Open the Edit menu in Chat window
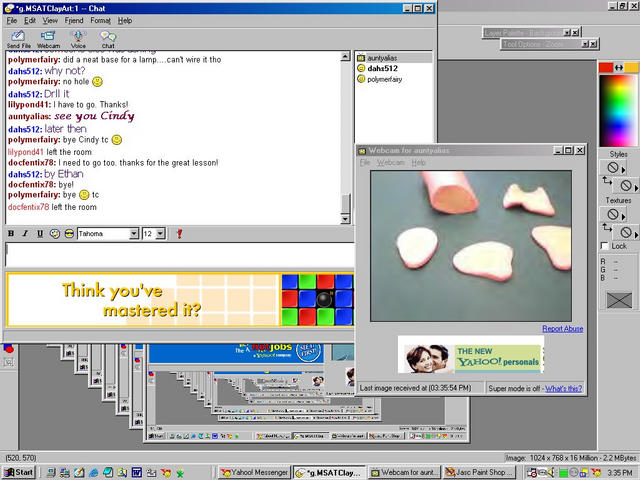This screenshot has width=640, height=480. click(x=30, y=20)
